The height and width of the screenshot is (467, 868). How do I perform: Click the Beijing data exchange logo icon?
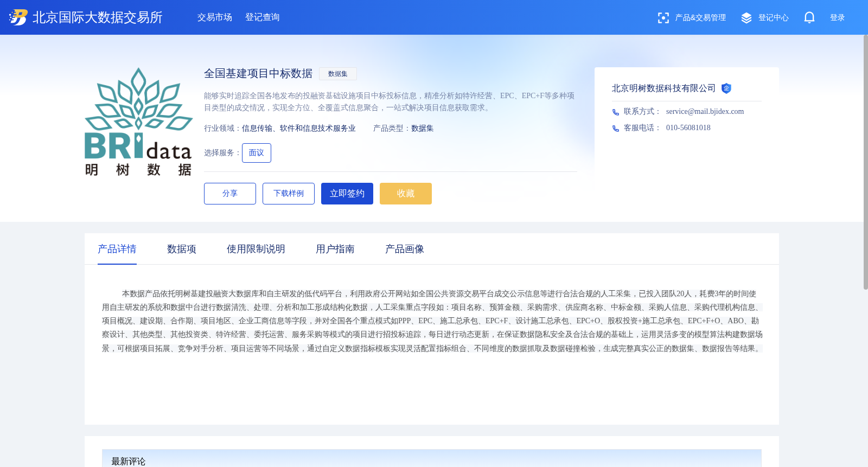pos(18,17)
